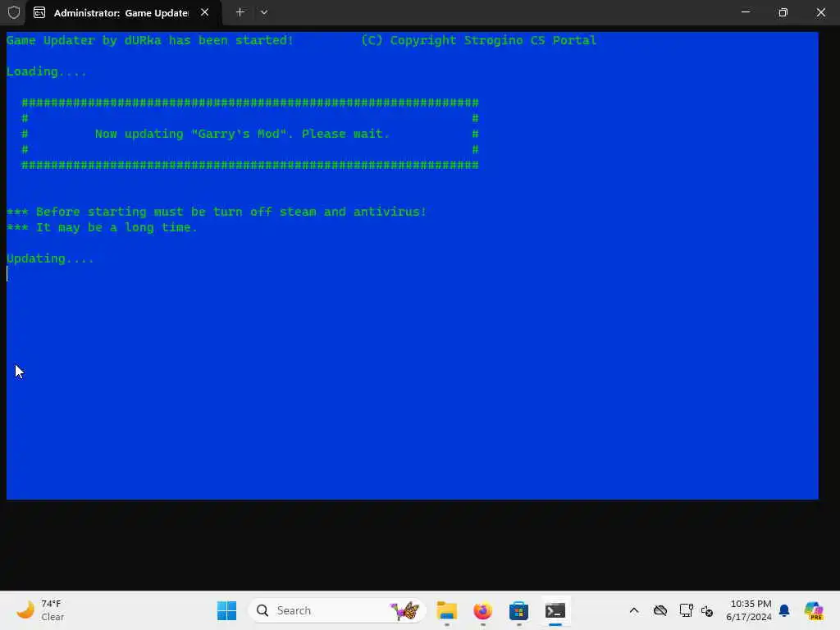This screenshot has height=630, width=840.
Task: Click the terminal icon on the tab
Action: point(39,13)
